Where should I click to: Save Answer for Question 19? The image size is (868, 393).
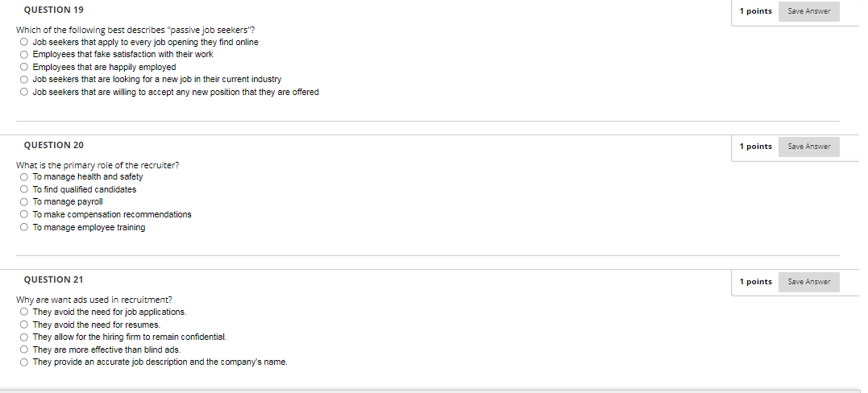(809, 11)
